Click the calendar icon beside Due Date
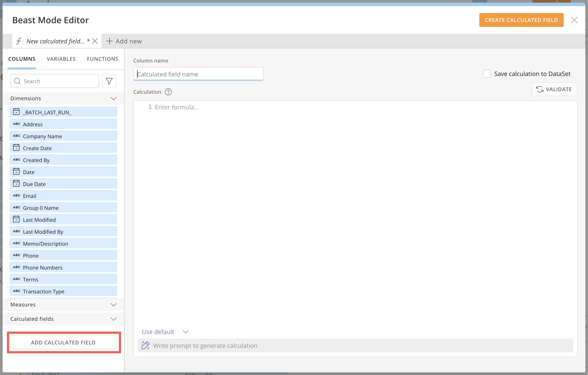 coord(16,183)
